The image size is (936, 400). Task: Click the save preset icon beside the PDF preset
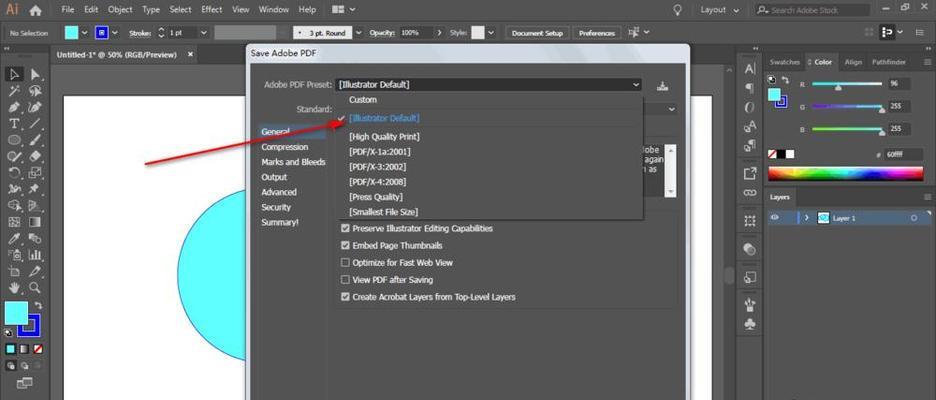click(x=662, y=85)
